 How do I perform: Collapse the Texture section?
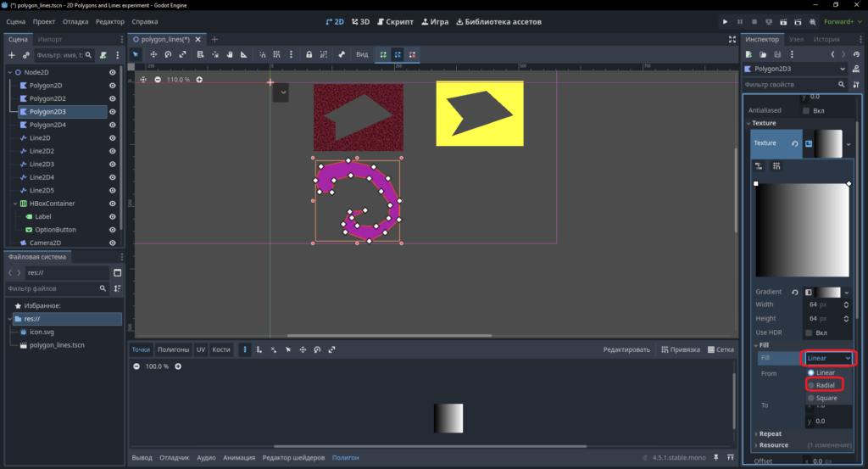[764, 123]
